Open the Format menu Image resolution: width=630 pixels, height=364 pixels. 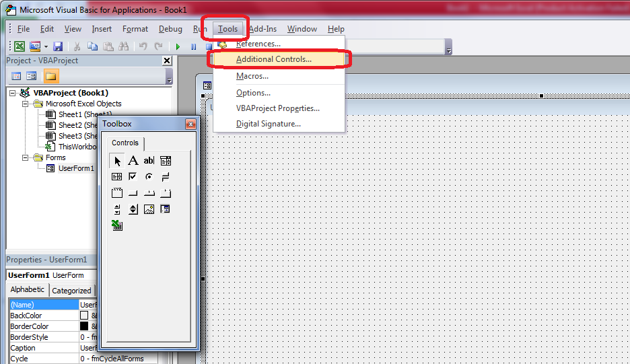click(x=135, y=29)
